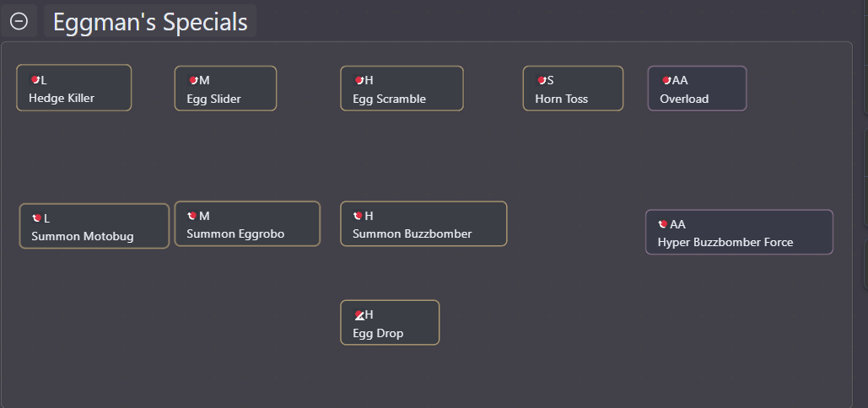This screenshot has height=408, width=868.
Task: Select the Hedge Killer move card
Action: [x=74, y=88]
